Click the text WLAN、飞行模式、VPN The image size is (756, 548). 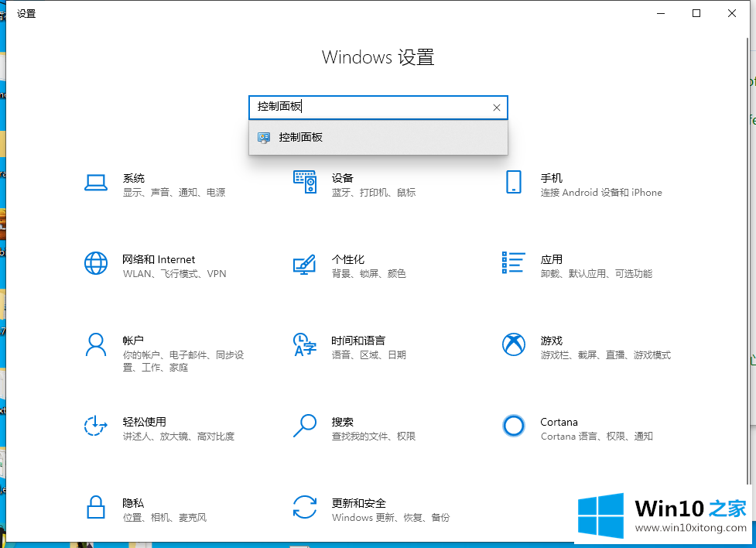click(175, 273)
